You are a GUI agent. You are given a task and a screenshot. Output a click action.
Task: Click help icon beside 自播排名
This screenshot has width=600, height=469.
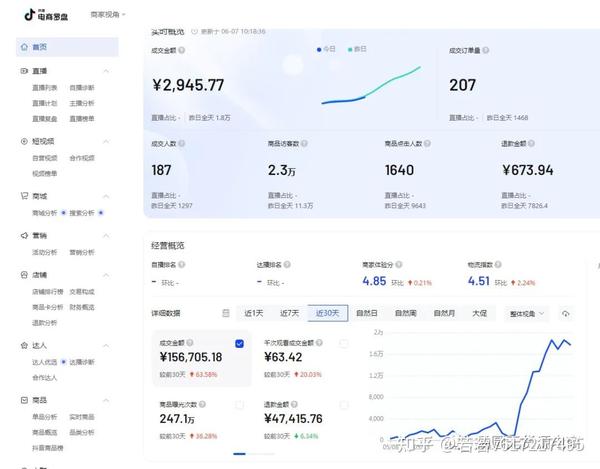click(x=182, y=264)
